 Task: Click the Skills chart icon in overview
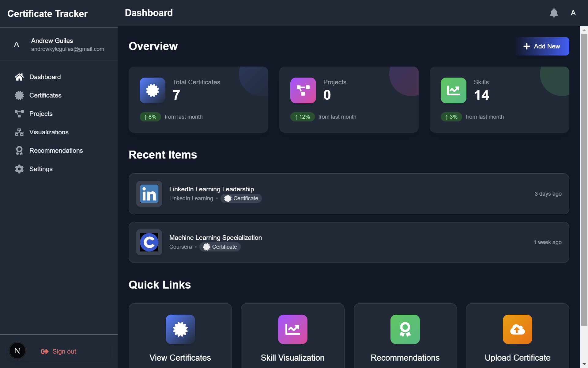click(x=453, y=90)
